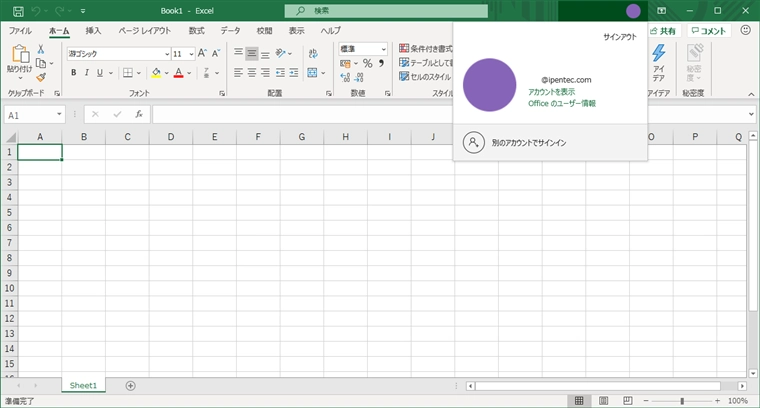Increase decimal places icon
This screenshot has height=408, width=760.
click(x=345, y=78)
